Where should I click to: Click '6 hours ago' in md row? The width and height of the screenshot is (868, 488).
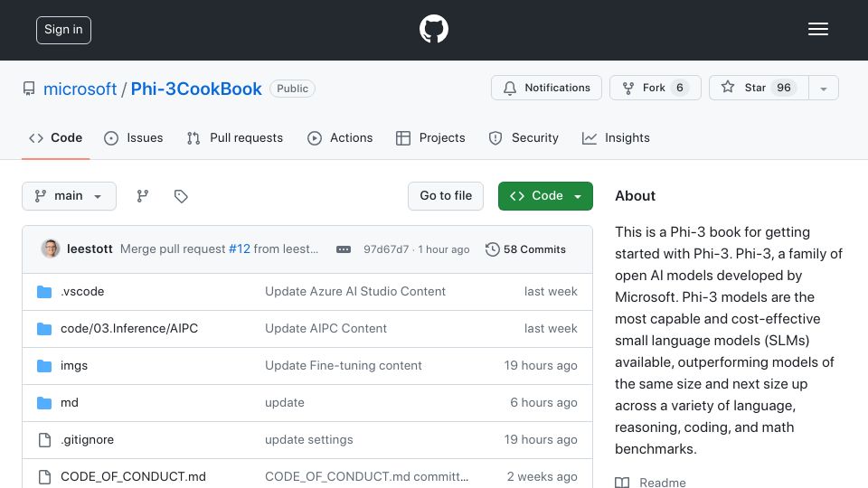(x=543, y=403)
